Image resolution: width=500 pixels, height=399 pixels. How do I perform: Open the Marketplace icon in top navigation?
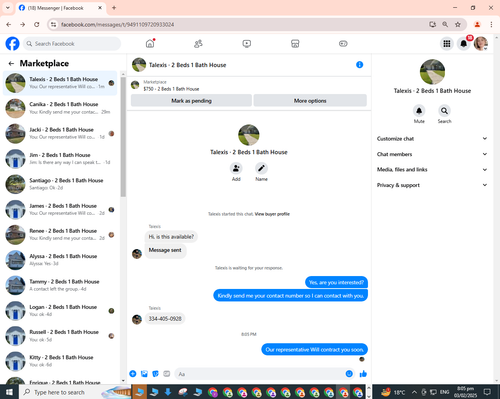[x=295, y=44]
